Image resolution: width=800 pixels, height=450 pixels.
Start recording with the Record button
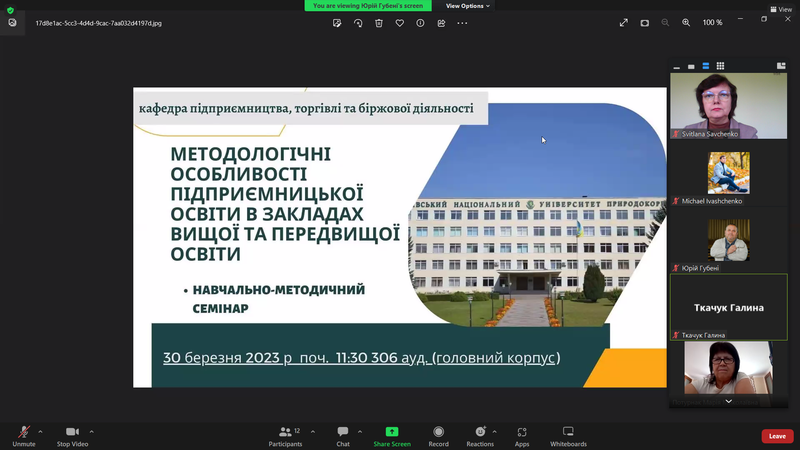[438, 437]
